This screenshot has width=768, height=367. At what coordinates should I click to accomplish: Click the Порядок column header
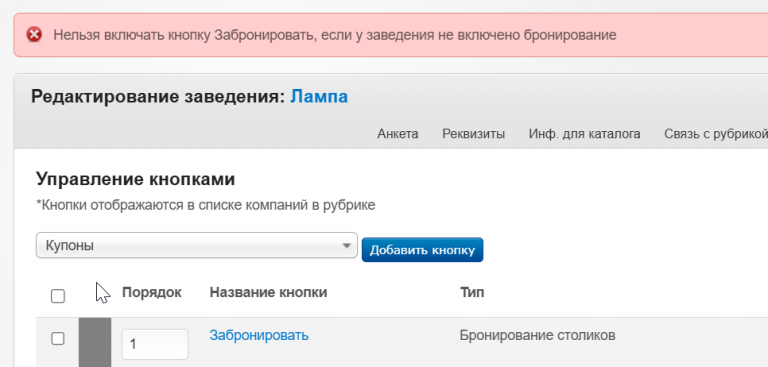click(x=151, y=293)
